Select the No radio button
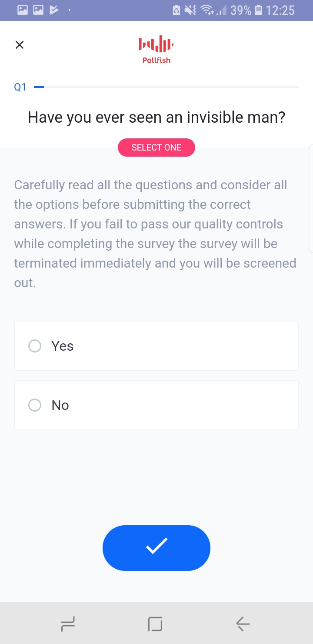The width and height of the screenshot is (313, 644). click(35, 405)
